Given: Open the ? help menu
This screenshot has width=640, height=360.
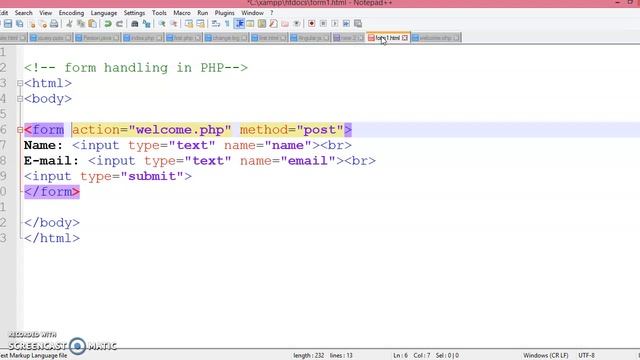Looking at the screenshot, I should 271,13.
